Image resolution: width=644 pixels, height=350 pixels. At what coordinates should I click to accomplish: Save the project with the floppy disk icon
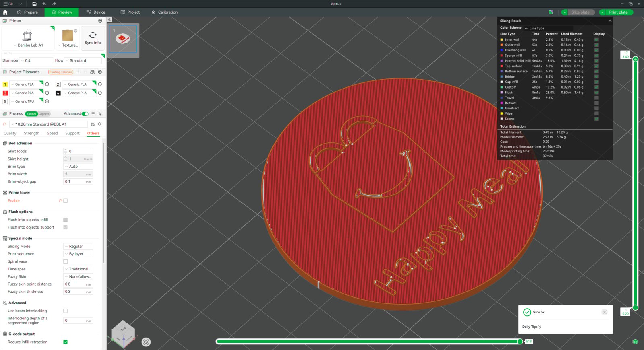34,4
